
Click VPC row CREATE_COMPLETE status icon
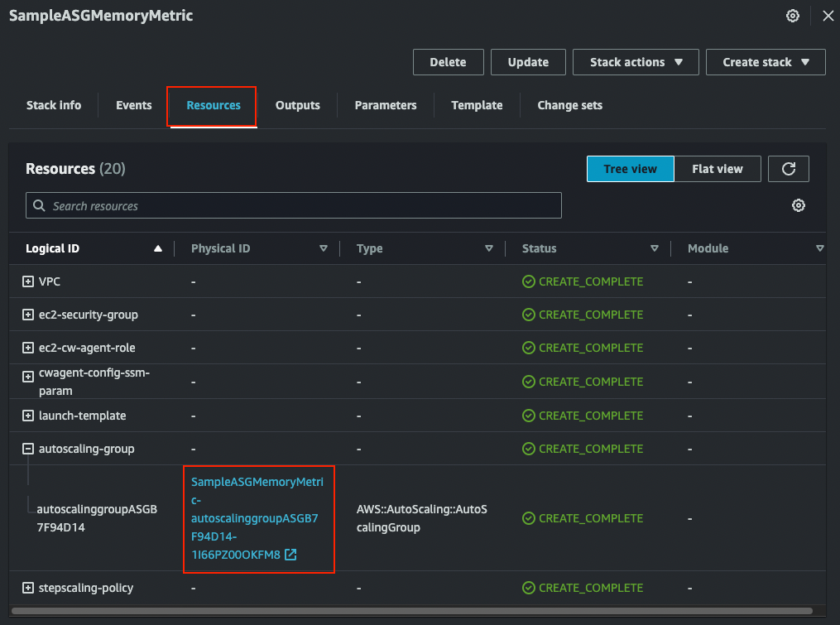pos(528,281)
